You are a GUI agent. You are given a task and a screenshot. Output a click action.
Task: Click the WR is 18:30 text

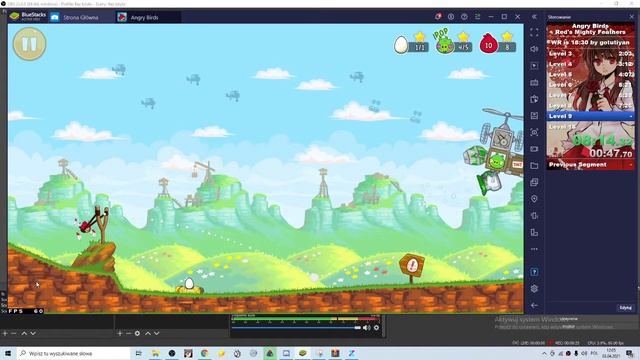(590, 42)
